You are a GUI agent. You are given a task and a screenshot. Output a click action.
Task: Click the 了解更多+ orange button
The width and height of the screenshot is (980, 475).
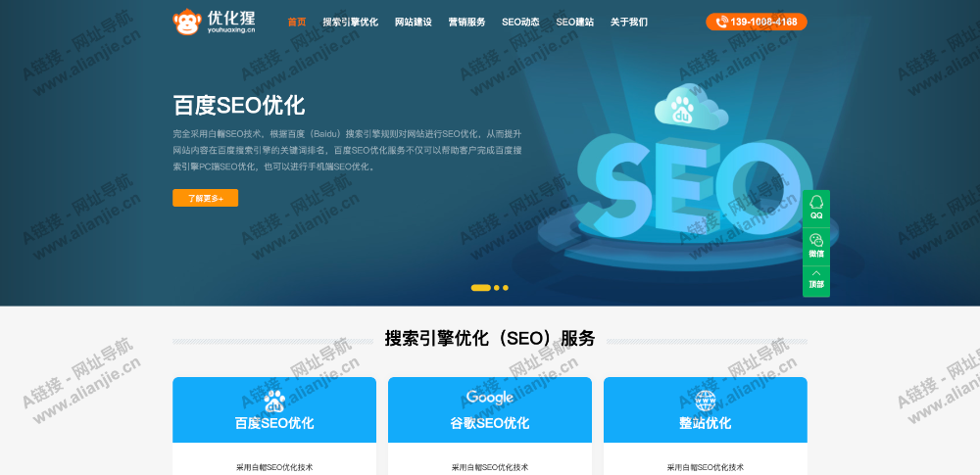(205, 198)
